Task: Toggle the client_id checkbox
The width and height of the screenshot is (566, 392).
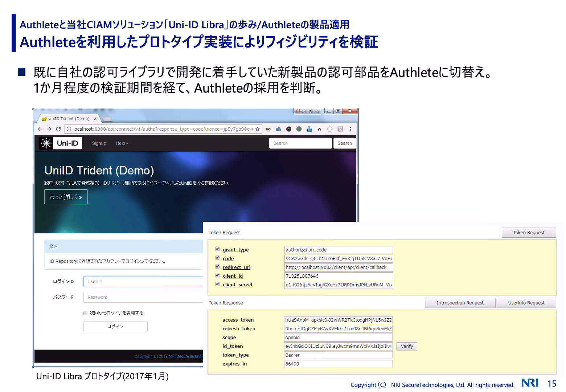Action: (x=217, y=275)
